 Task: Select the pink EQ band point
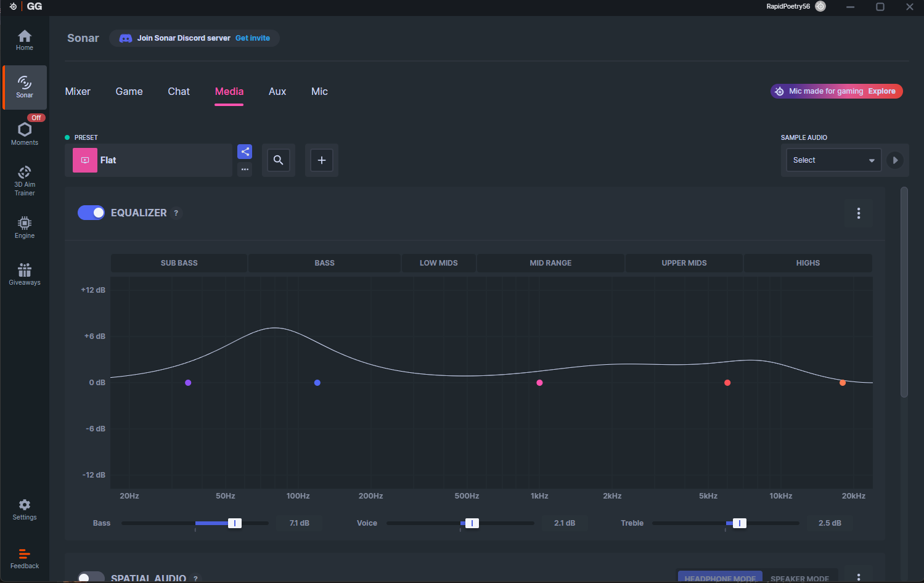(540, 383)
